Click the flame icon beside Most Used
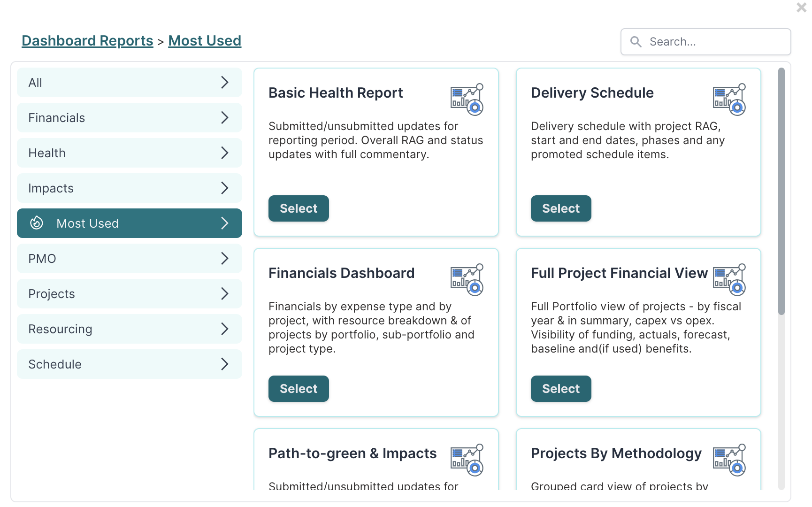 tap(37, 223)
